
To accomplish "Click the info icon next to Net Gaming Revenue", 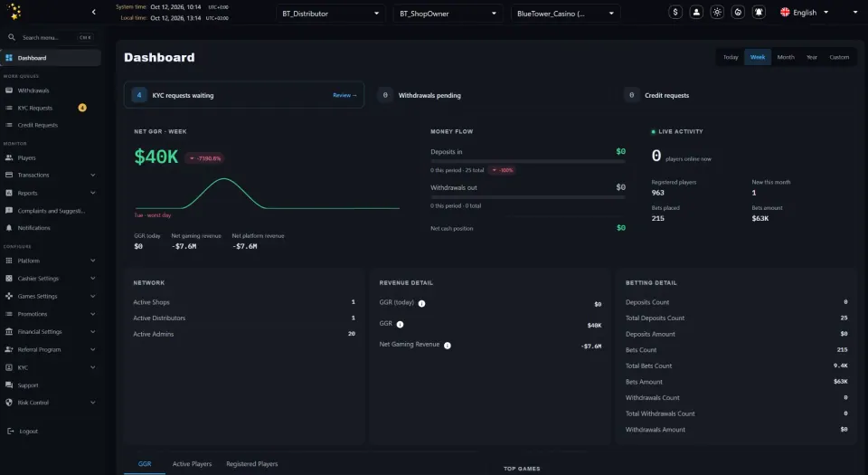I will [448, 346].
